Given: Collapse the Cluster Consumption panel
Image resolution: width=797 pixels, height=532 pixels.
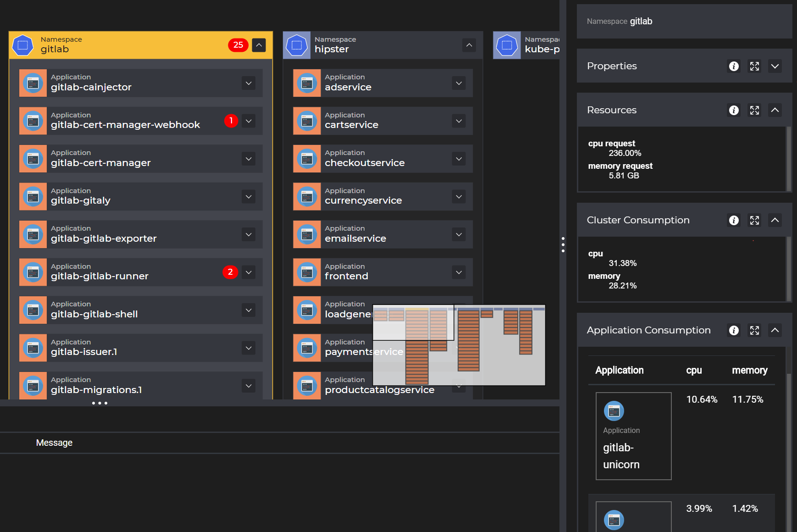Looking at the screenshot, I should click(x=775, y=220).
